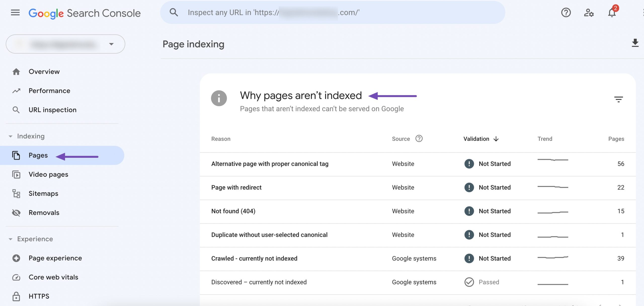Viewport: 644px width, 306px height.
Task: Open Performance via the trending chart icon
Action: point(16,90)
